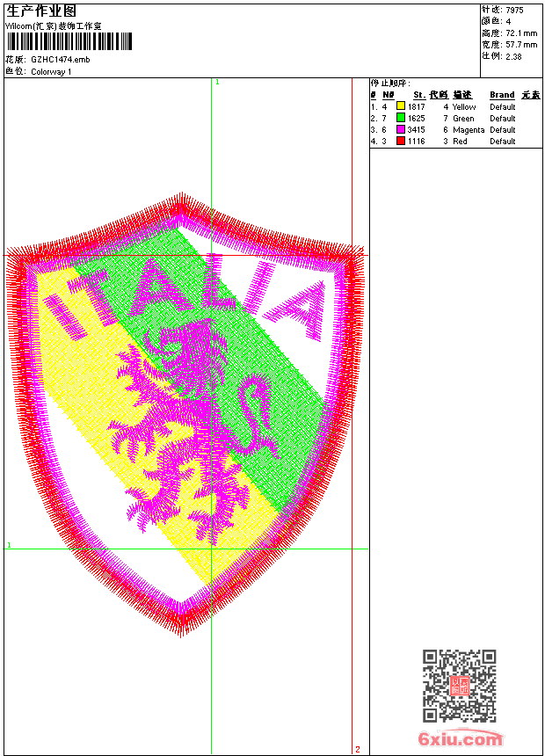Click the barcode under the Wilcom header
The image size is (545, 756).
[x=69, y=41]
